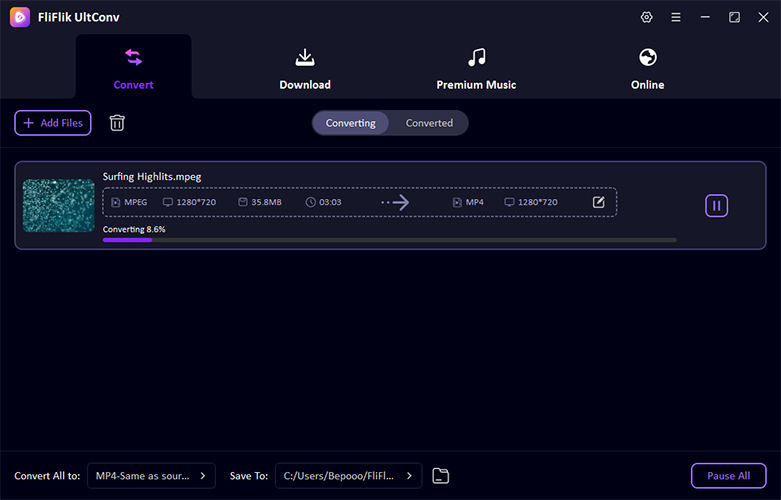Pause conversion of Surfing Highlits.mpeg

click(716, 205)
